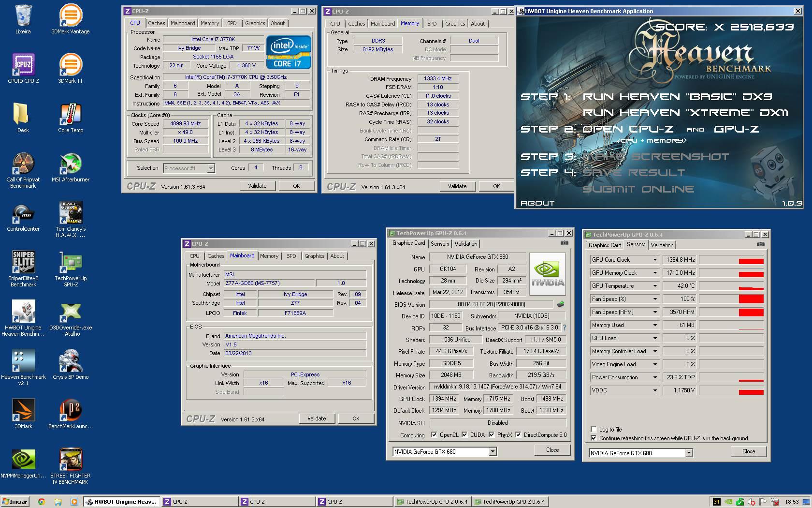Click Close in GPU-Z Sensors window
The width and height of the screenshot is (812, 508).
click(x=749, y=451)
